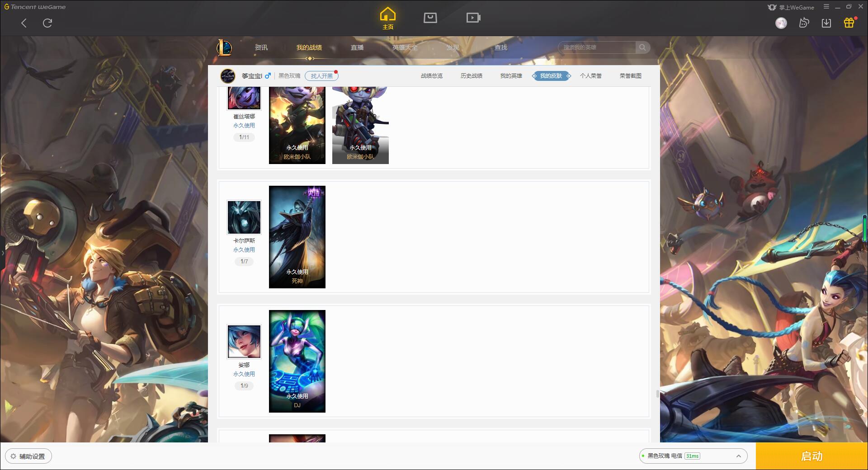
Task: Click gear icon in 辅助设置 button
Action: (x=14, y=456)
